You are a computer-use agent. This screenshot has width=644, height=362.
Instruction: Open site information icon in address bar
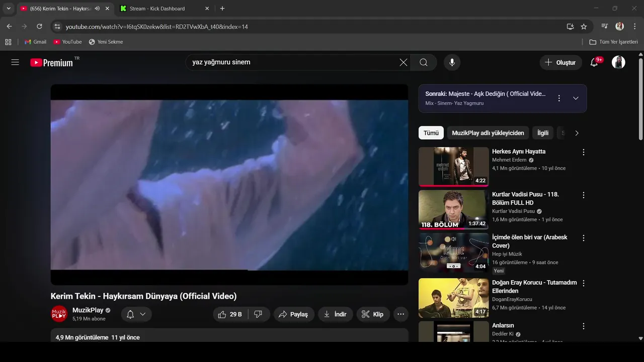coord(57,26)
